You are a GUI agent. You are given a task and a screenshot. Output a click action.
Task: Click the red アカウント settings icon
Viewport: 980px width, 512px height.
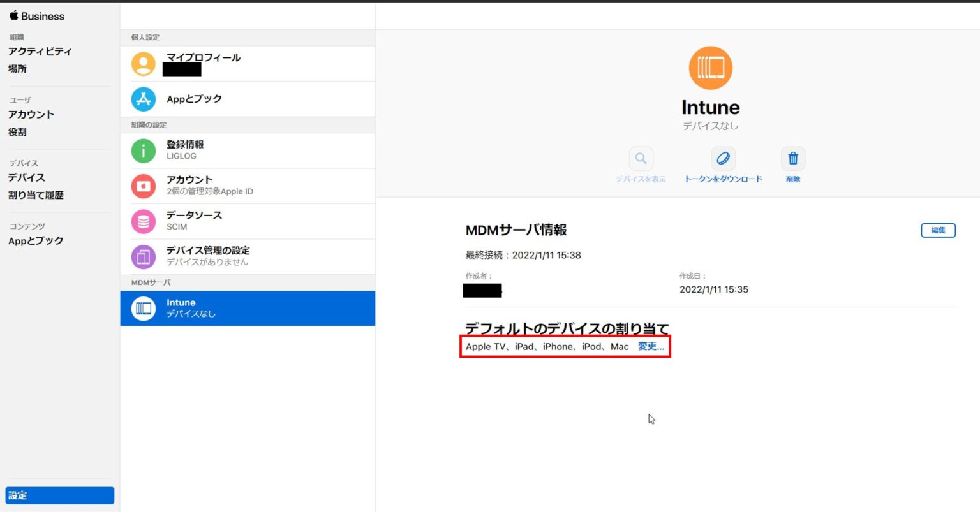143,186
